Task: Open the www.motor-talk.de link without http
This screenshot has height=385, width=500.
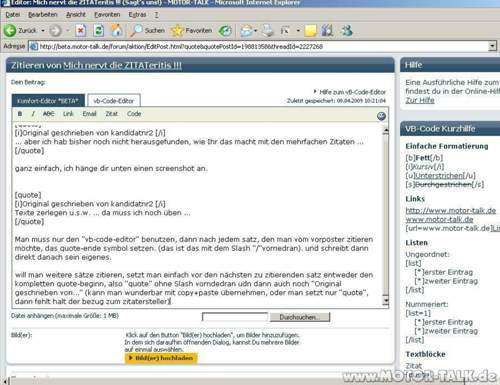Action: pyautogui.click(x=439, y=219)
